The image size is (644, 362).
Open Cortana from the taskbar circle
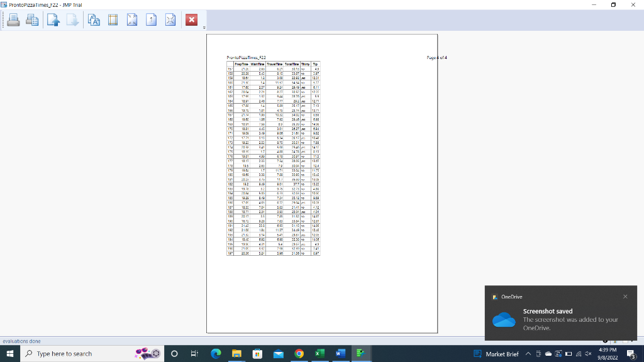tap(174, 353)
